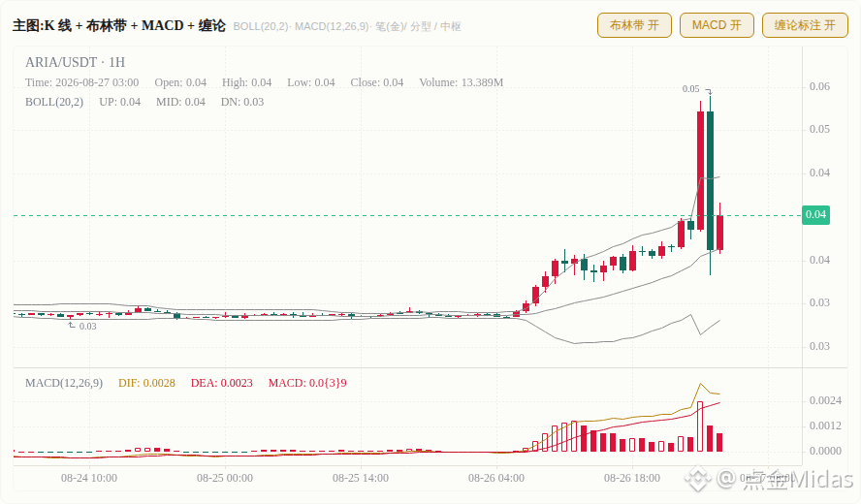Click the DEA: 0.0023 value
Viewport: 861px width, 504px height.
click(222, 383)
